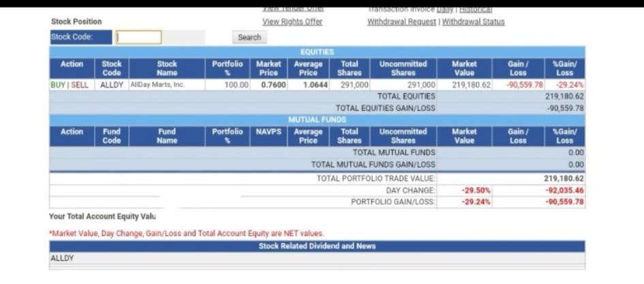Open the View Rights Offer link
Screen dimensions: 644x284
tap(292, 22)
